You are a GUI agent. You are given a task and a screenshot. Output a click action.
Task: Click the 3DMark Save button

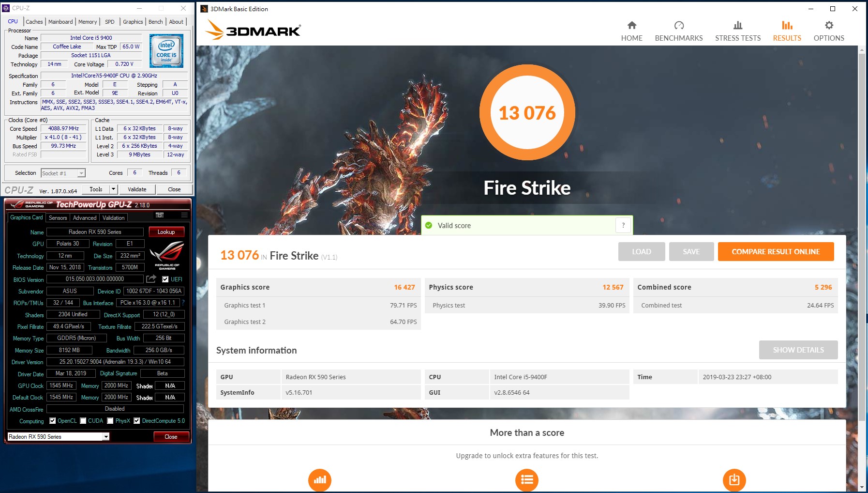pyautogui.click(x=691, y=251)
